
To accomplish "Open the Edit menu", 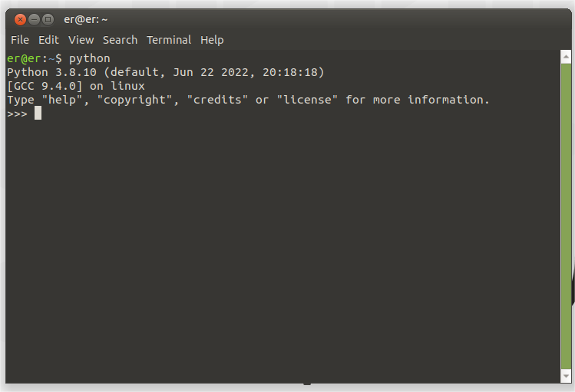I will click(x=49, y=40).
